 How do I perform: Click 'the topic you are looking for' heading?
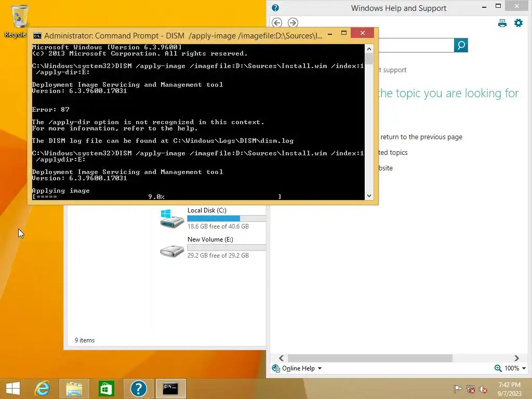tap(448, 94)
